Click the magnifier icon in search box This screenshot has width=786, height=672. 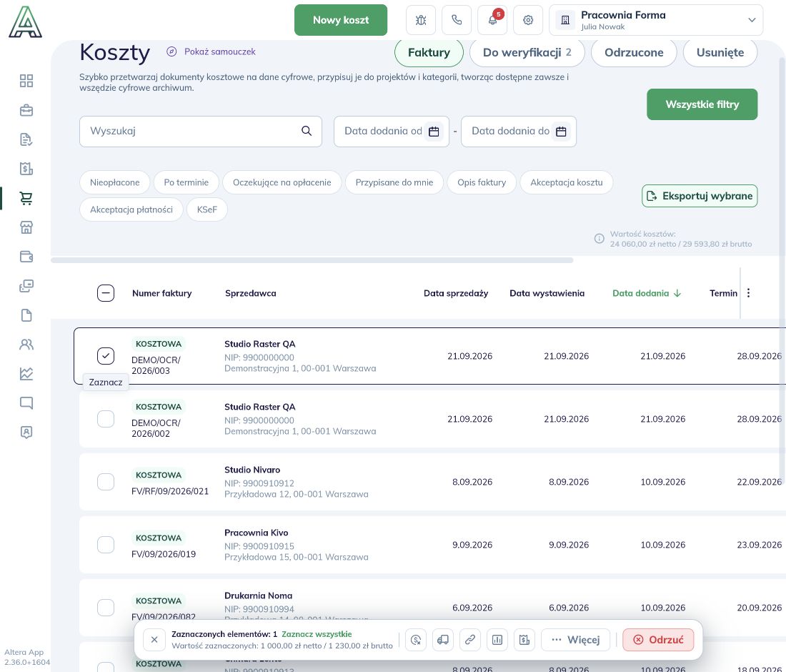[307, 131]
